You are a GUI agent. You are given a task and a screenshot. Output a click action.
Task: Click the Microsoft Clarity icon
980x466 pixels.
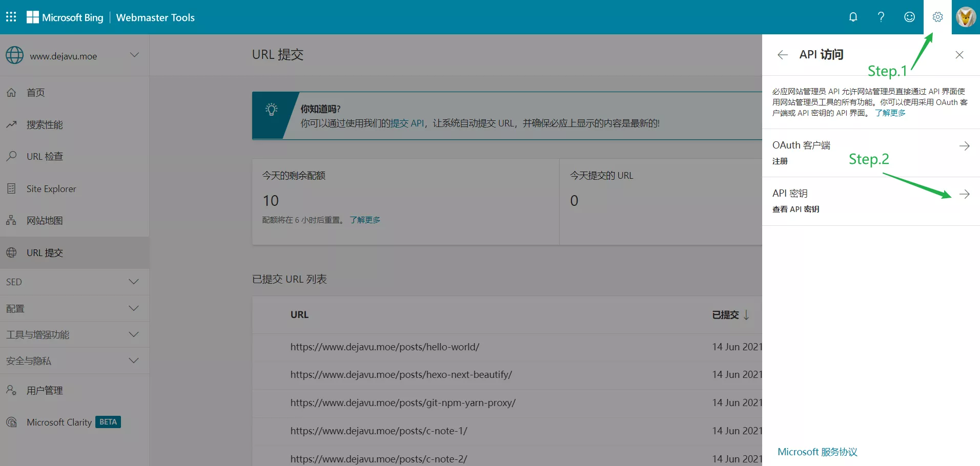(11, 422)
